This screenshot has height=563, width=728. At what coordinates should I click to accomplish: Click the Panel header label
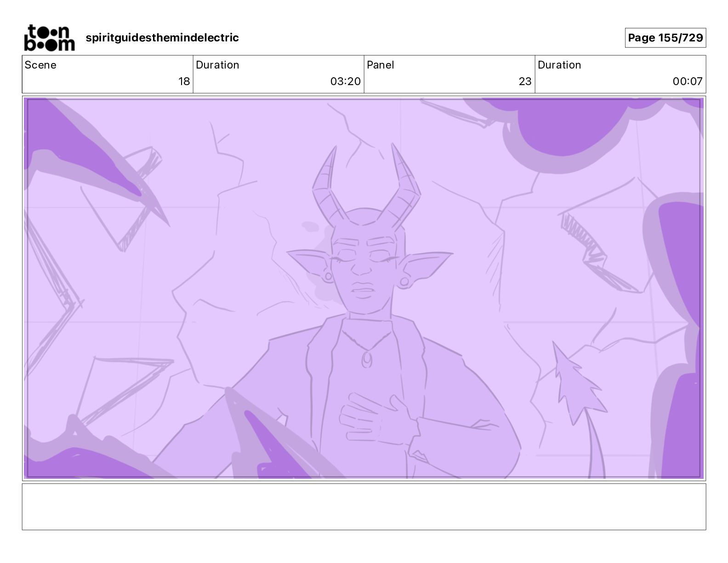point(381,65)
